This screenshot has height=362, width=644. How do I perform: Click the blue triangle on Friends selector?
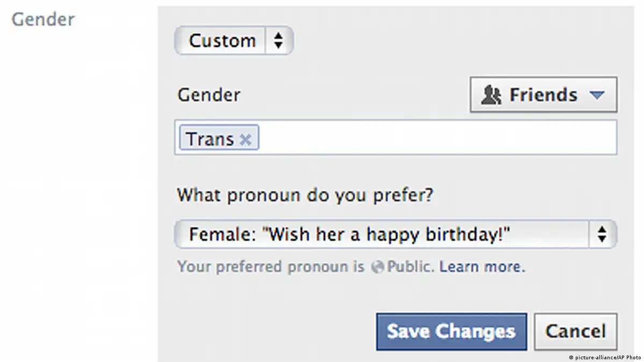click(x=597, y=96)
